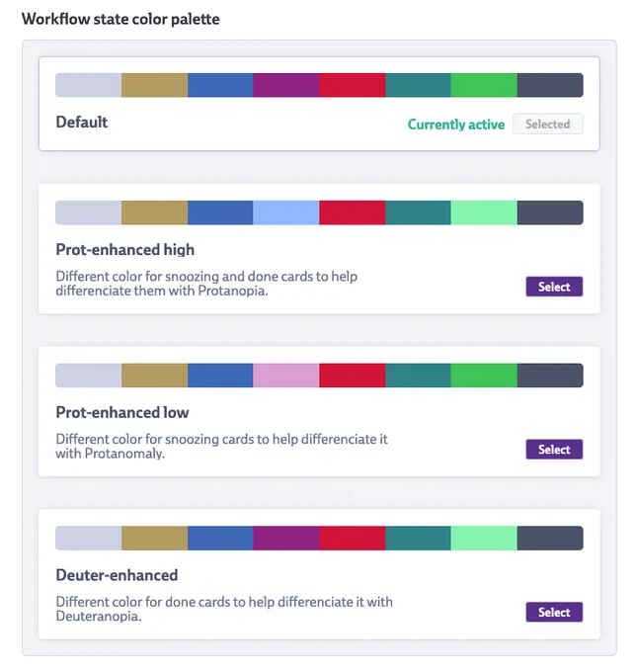Click the Prot-enhanced high heading
The height and width of the screenshot is (672, 637).
tap(125, 249)
